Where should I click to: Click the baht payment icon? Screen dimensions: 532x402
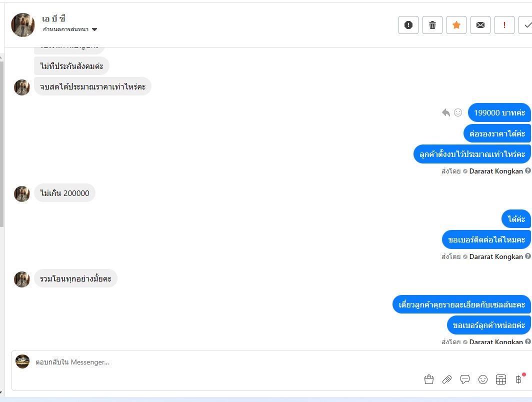coord(519,379)
